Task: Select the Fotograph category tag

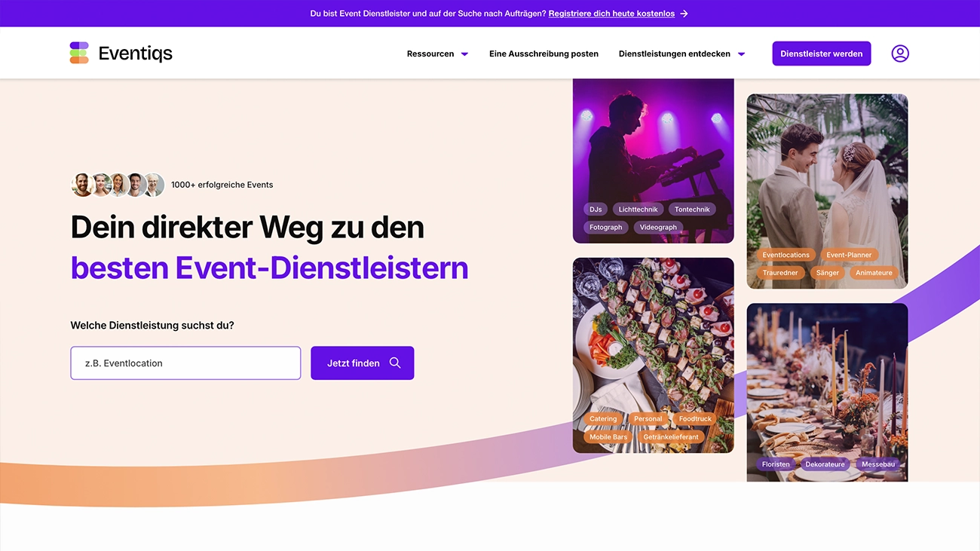Action: (x=605, y=226)
